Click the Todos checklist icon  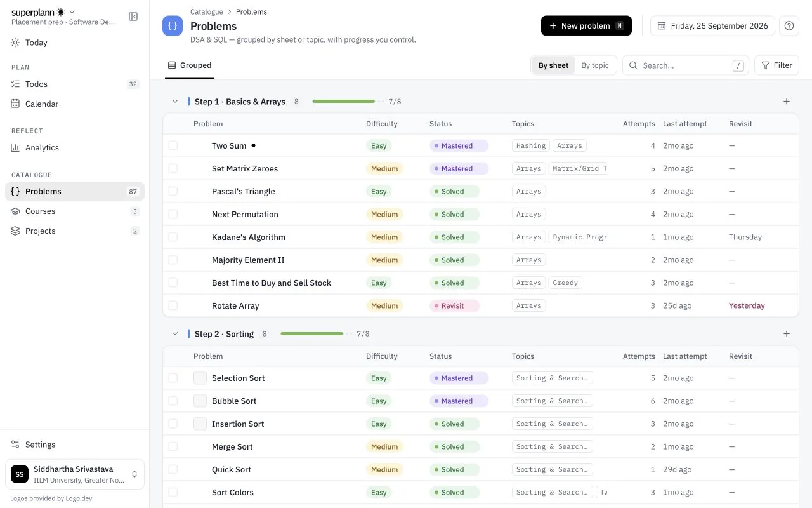tap(15, 84)
